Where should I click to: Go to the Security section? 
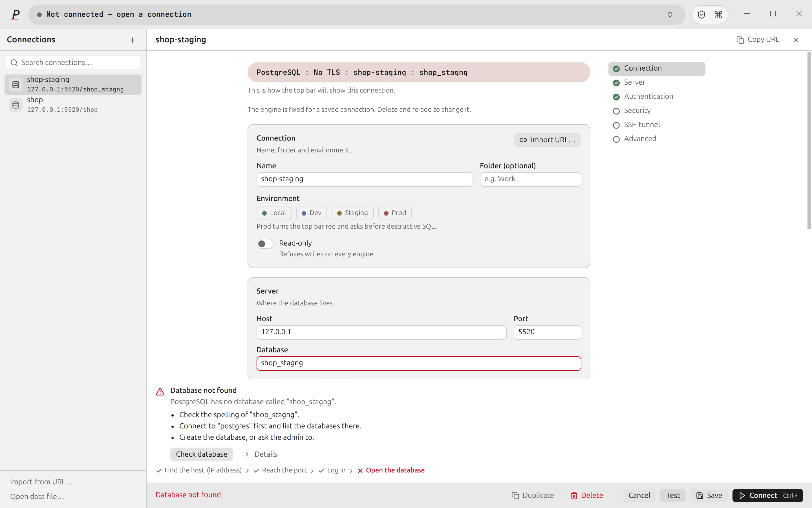[657, 111]
